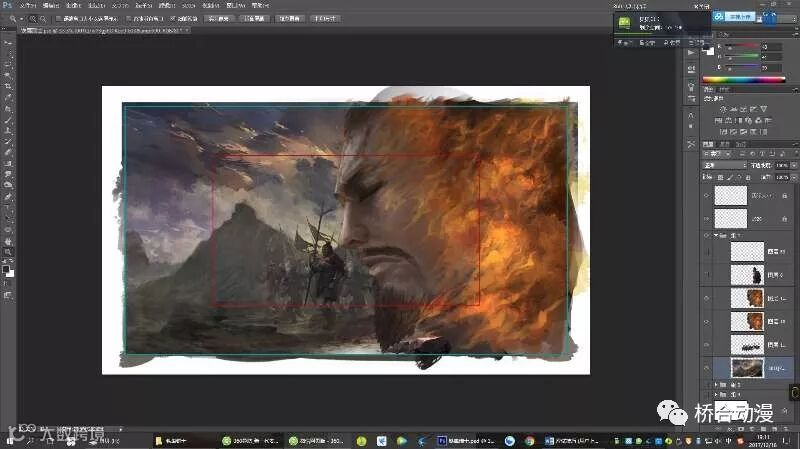The image size is (800, 449).
Task: Add a Curves adjustment layer
Action: (x=743, y=109)
